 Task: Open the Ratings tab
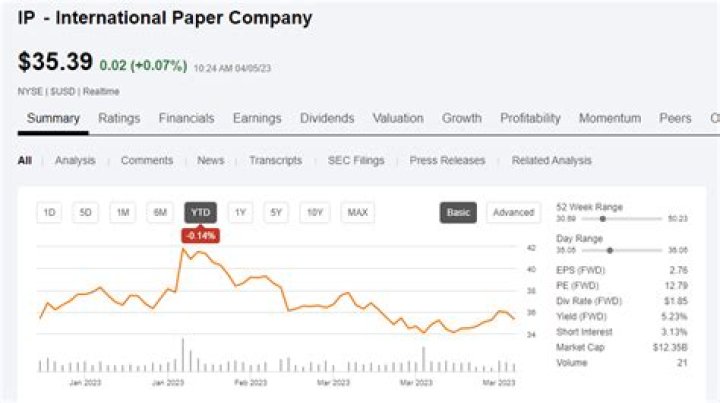119,118
